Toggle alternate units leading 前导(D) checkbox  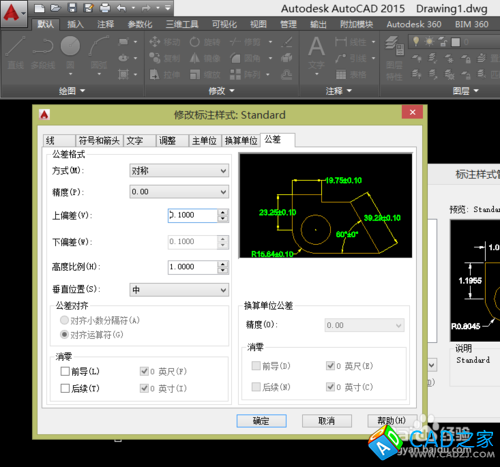[256, 366]
